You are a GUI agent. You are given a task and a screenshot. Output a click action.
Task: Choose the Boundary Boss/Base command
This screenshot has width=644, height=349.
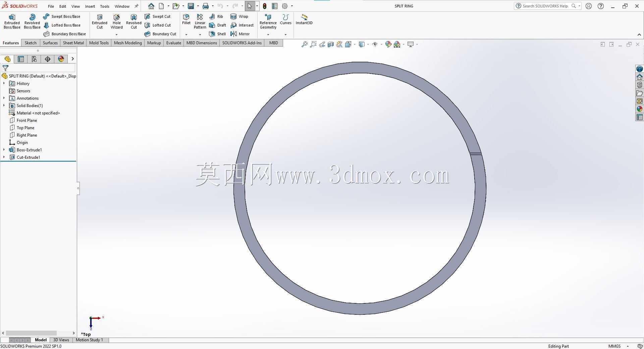[64, 34]
